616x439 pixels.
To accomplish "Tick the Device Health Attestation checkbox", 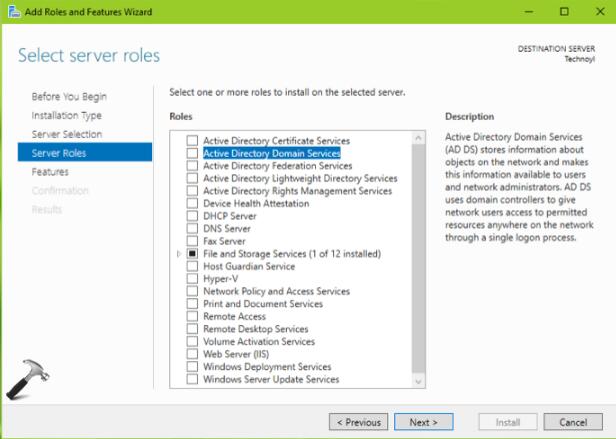I will click(x=192, y=204).
